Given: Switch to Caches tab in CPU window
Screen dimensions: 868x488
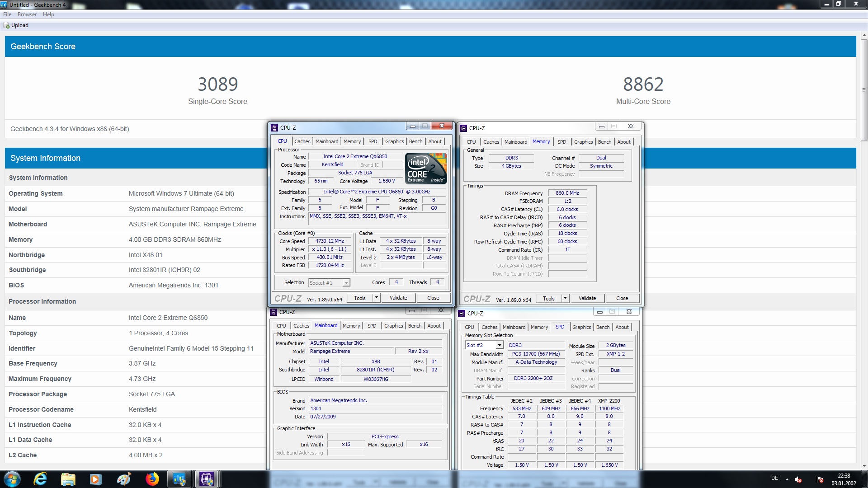Looking at the screenshot, I should pyautogui.click(x=302, y=141).
